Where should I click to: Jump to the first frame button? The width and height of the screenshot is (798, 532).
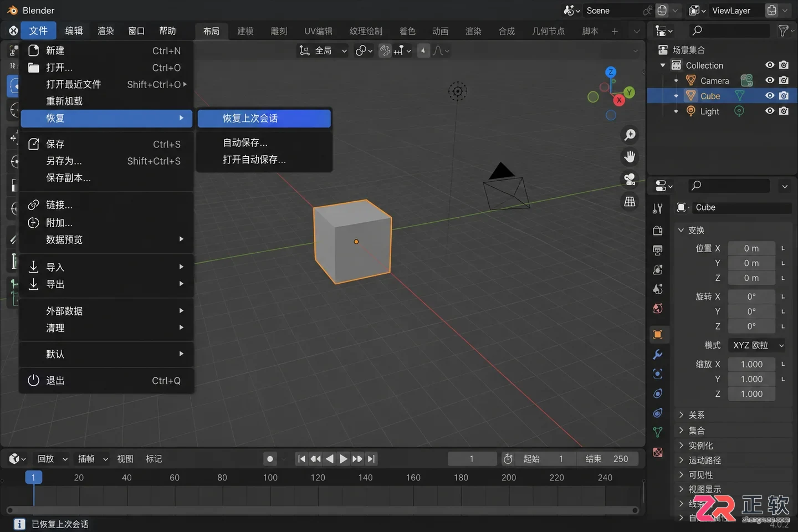301,459
